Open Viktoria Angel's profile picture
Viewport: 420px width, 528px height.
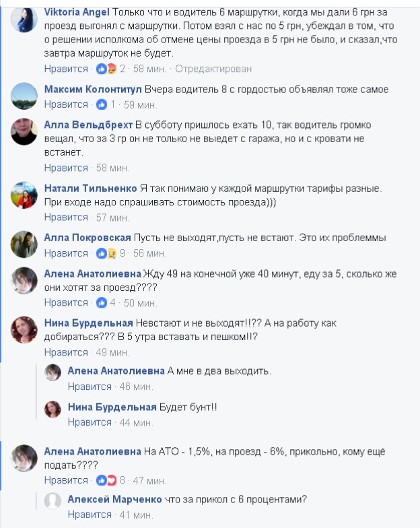pyautogui.click(x=24, y=19)
